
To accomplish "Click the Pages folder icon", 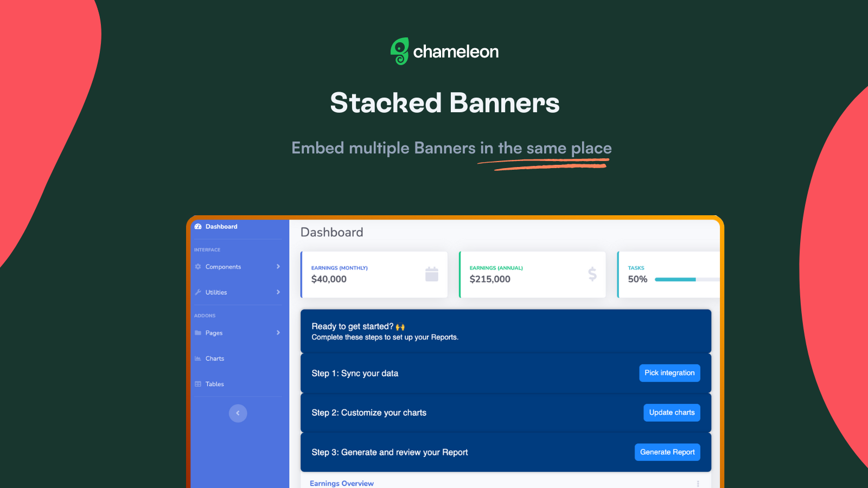I will pos(198,333).
